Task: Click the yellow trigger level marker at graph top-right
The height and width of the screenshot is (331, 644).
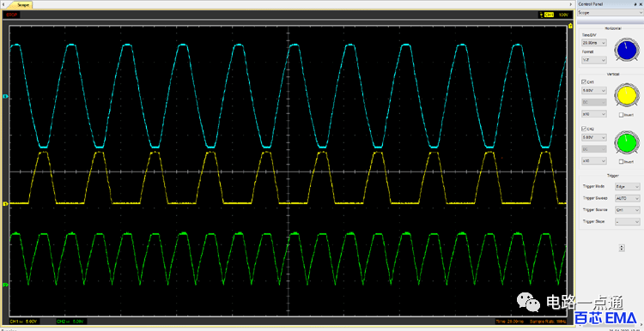Action: pyautogui.click(x=570, y=26)
